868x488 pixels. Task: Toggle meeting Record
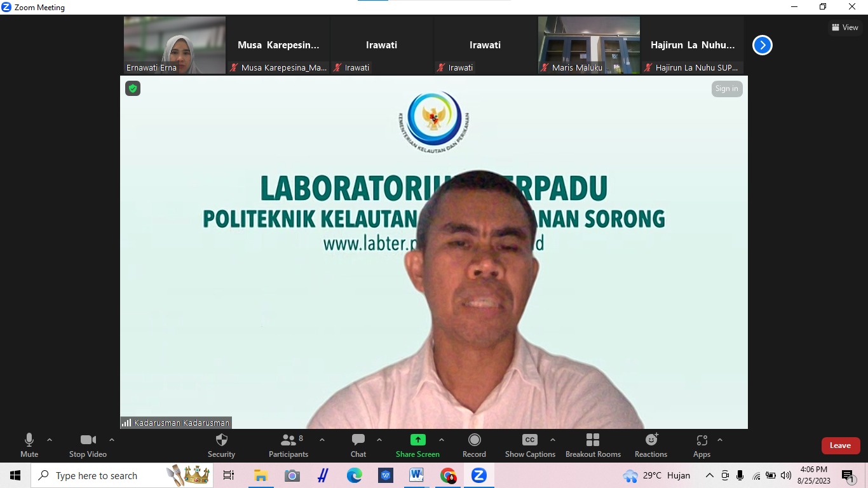(474, 445)
